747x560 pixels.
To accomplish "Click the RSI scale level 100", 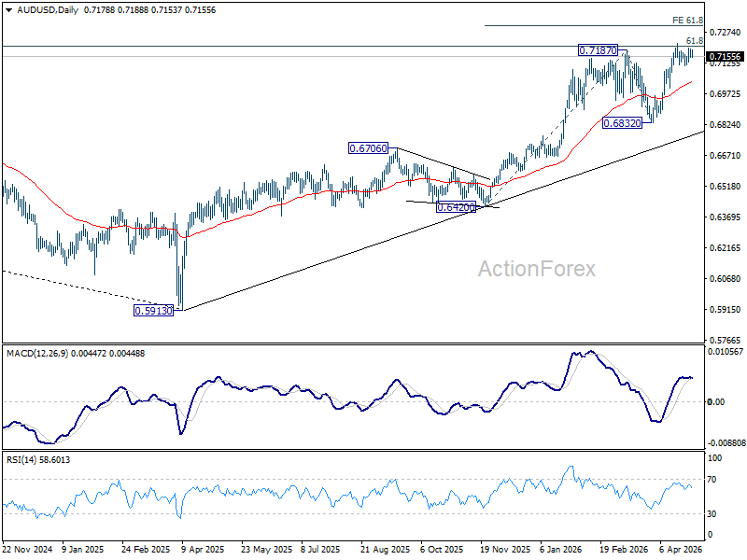I will click(714, 458).
